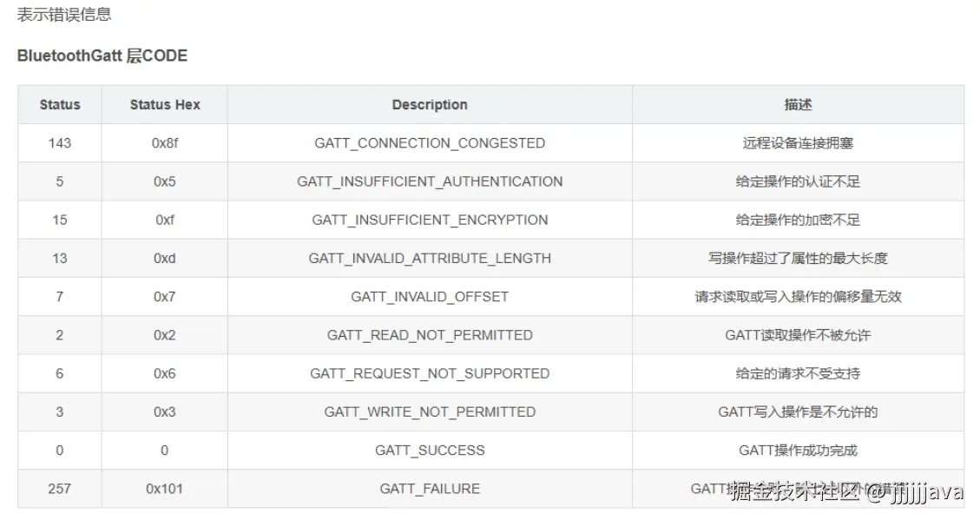The image size is (980, 520).
Task: Click the GATT_INVALID_ATTRIBUTE_LENGTH entry
Action: click(430, 258)
